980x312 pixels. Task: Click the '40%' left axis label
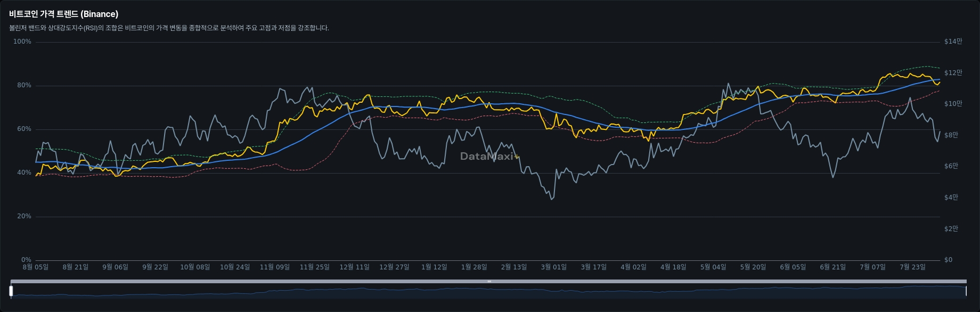[x=24, y=173]
